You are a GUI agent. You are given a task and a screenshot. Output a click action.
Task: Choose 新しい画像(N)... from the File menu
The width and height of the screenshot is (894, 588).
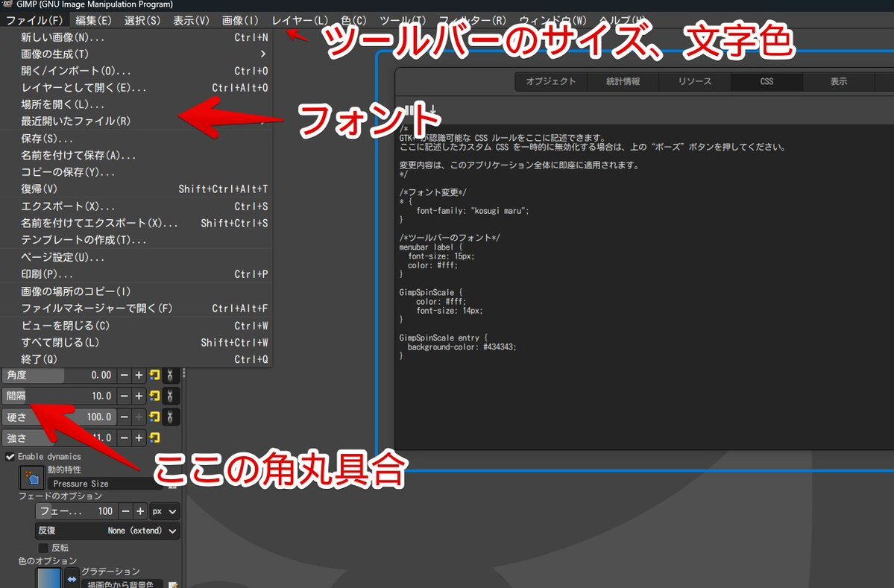[137, 37]
